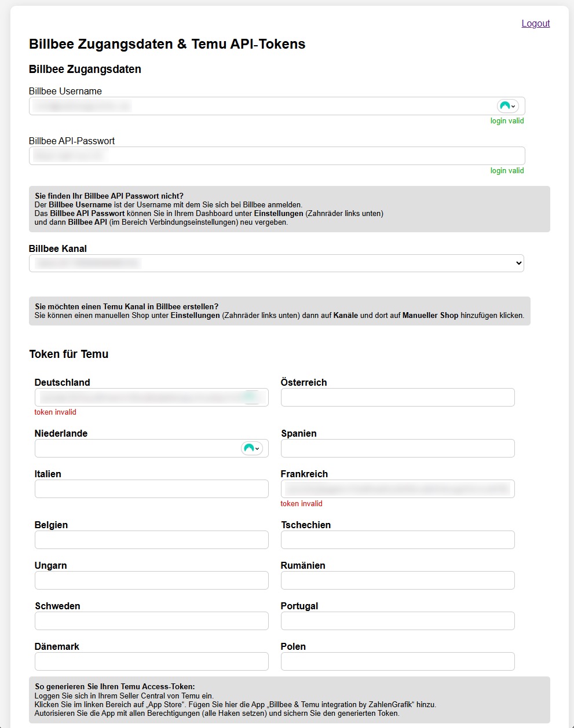Viewport: 574px width, 728px height.
Task: Click the Frankreich token field
Action: click(x=398, y=489)
